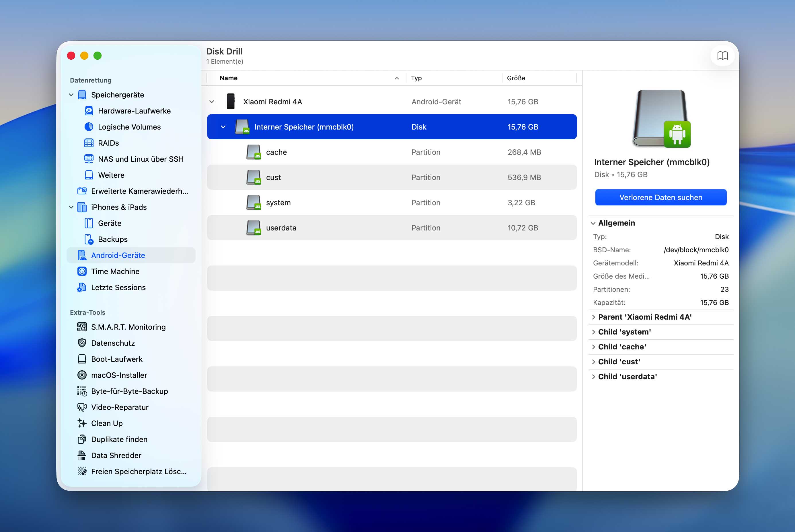This screenshot has height=532, width=795.
Task: Click the /dev/block/mmcblk0 BSD-Name value
Action: (x=696, y=250)
